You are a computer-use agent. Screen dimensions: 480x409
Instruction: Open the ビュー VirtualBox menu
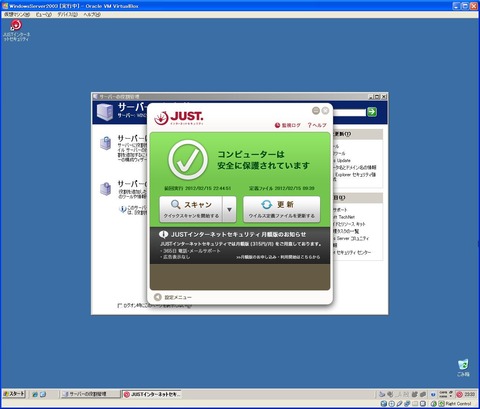[x=44, y=15]
